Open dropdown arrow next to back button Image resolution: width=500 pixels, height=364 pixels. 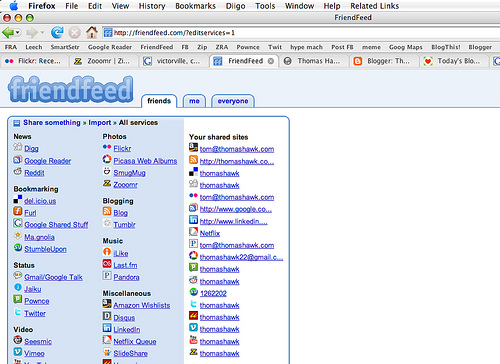tap(18, 32)
